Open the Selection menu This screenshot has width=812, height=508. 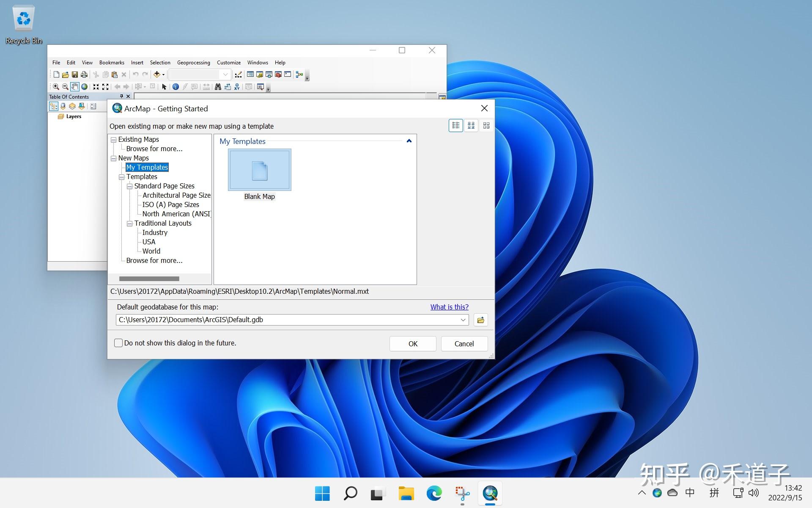[x=160, y=62]
